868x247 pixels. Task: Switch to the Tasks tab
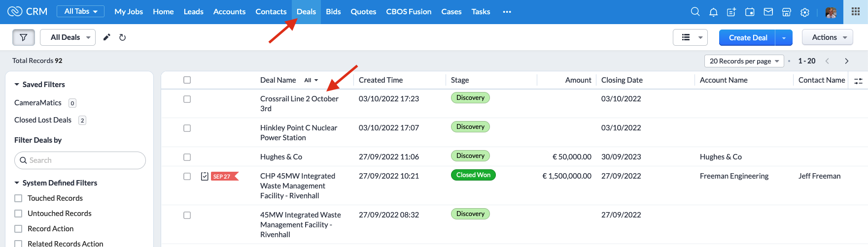coord(481,12)
